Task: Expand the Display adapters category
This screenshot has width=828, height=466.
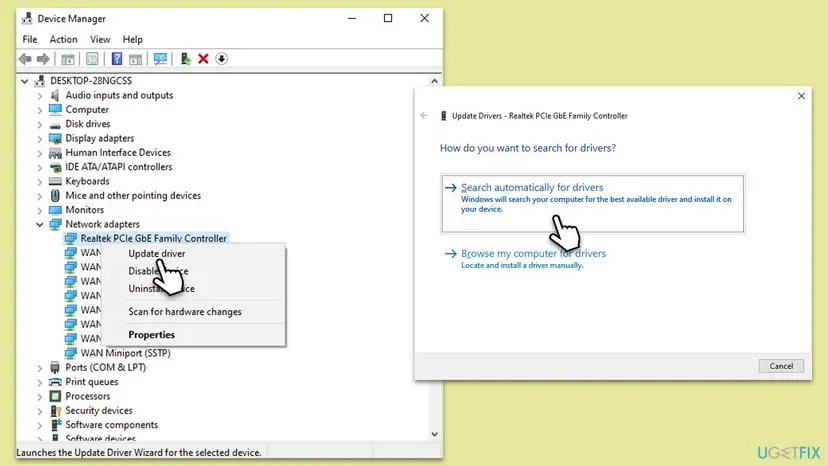Action: pyautogui.click(x=40, y=138)
